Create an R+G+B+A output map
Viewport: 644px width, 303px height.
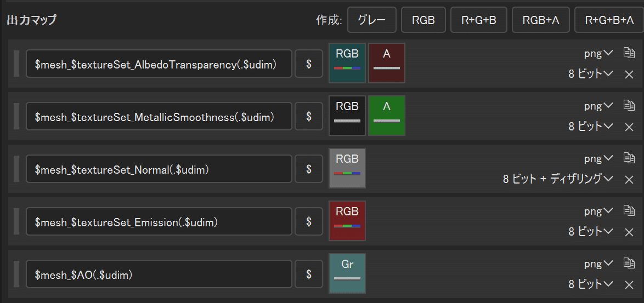[x=609, y=20]
